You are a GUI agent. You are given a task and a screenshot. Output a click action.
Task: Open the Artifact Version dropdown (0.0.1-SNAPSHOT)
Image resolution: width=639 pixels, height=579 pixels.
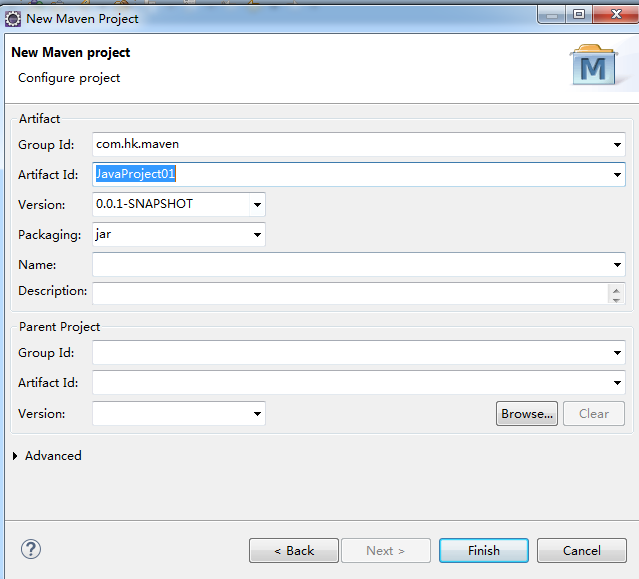[x=257, y=205]
